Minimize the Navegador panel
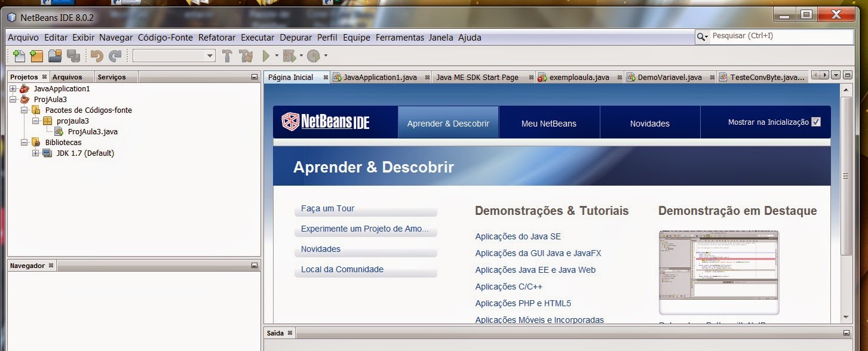Viewport: 868px width, 351px height. pos(254,266)
